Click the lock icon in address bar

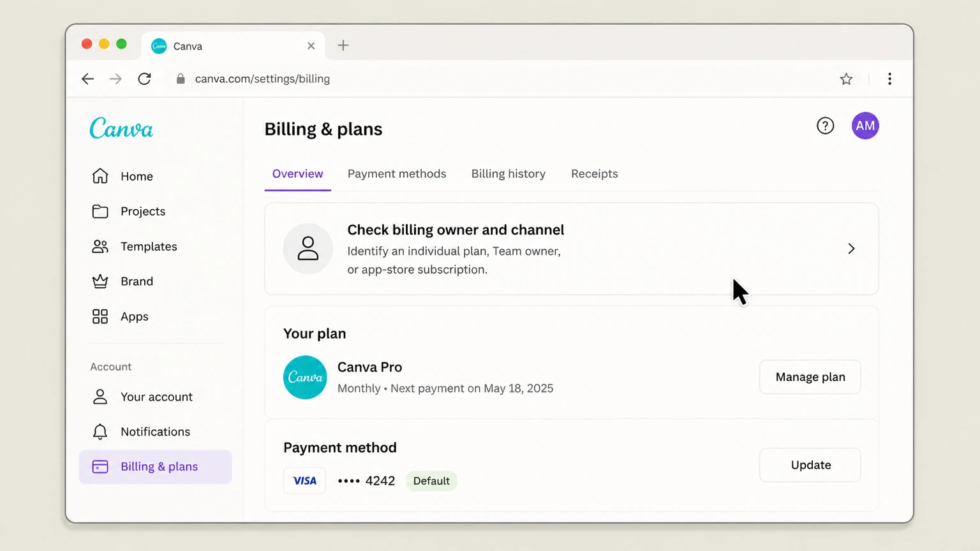(181, 78)
